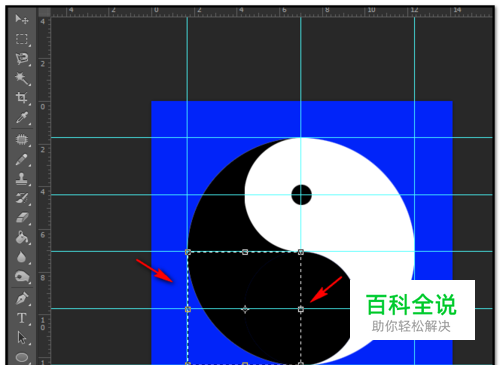The height and width of the screenshot is (365, 500).
Task: Select the Ellipse shape tool
Action: click(x=22, y=357)
